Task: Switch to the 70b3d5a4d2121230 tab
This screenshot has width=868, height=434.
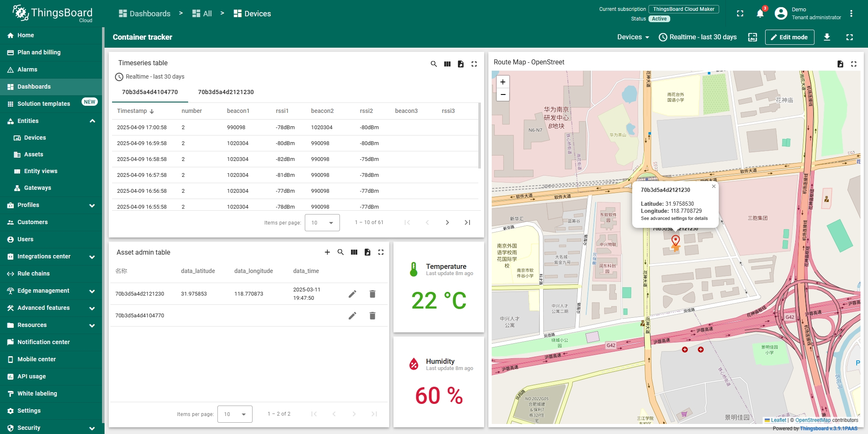Action: point(226,92)
